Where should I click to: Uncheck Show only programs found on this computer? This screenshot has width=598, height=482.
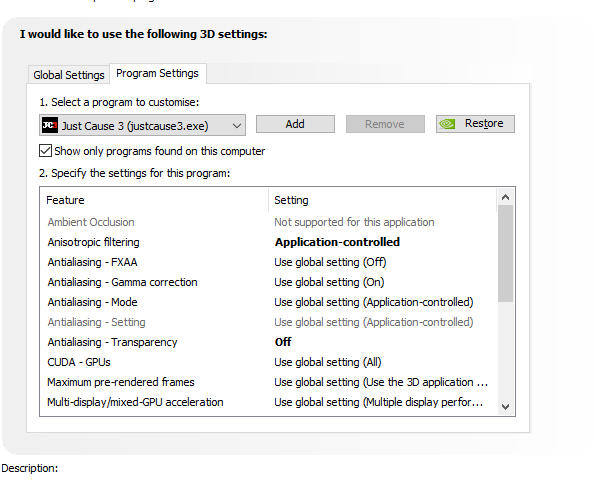point(45,151)
